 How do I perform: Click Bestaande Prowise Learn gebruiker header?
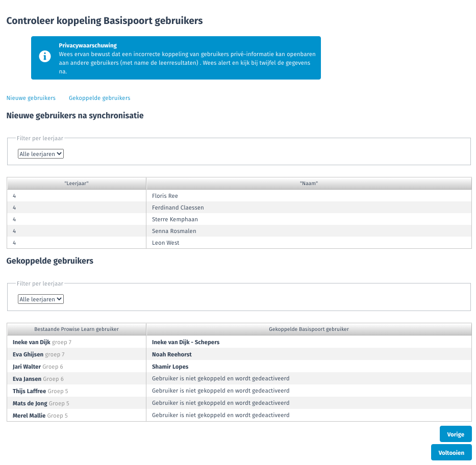pyautogui.click(x=77, y=329)
